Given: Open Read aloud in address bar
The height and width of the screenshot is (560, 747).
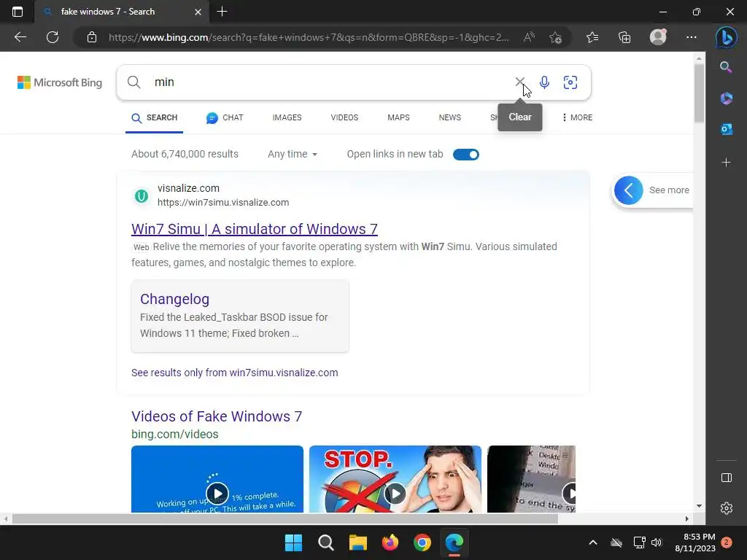Looking at the screenshot, I should click(529, 37).
